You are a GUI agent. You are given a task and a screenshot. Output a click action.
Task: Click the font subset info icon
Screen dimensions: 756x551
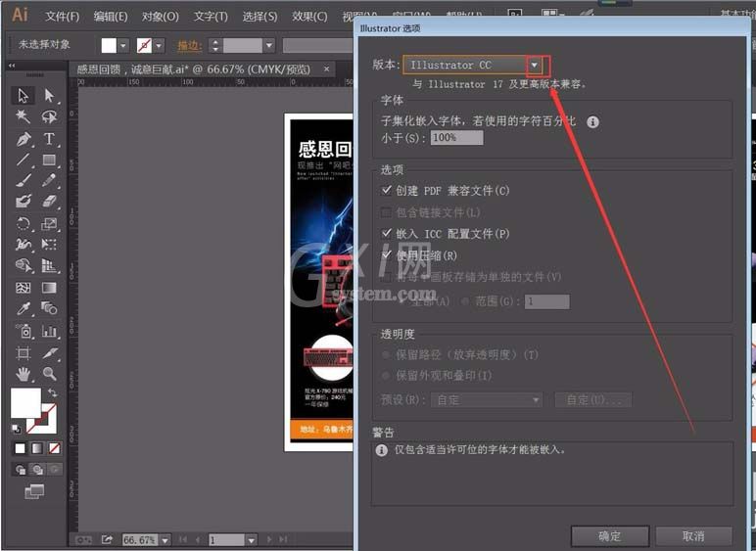593,122
